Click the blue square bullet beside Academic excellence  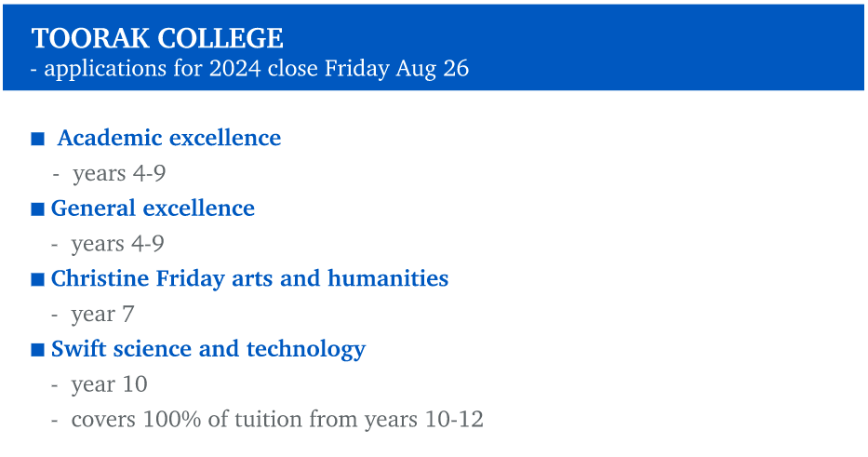[37, 139]
